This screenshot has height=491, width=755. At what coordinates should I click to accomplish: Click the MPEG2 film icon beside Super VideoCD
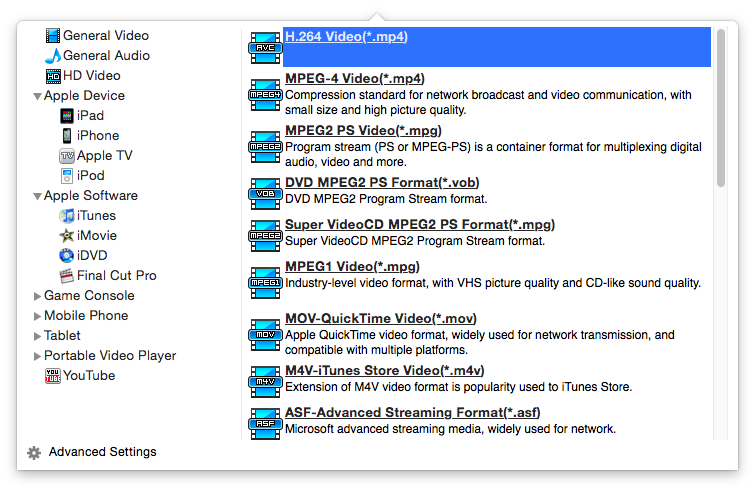[265, 236]
